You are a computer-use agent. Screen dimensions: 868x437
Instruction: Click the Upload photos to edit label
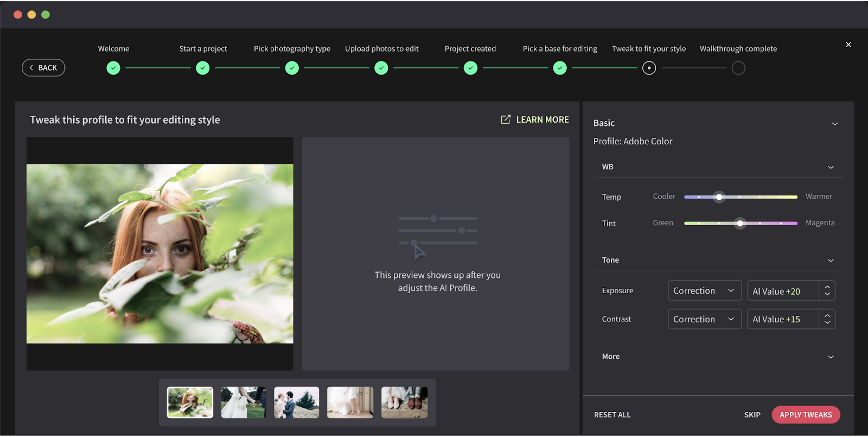[381, 49]
